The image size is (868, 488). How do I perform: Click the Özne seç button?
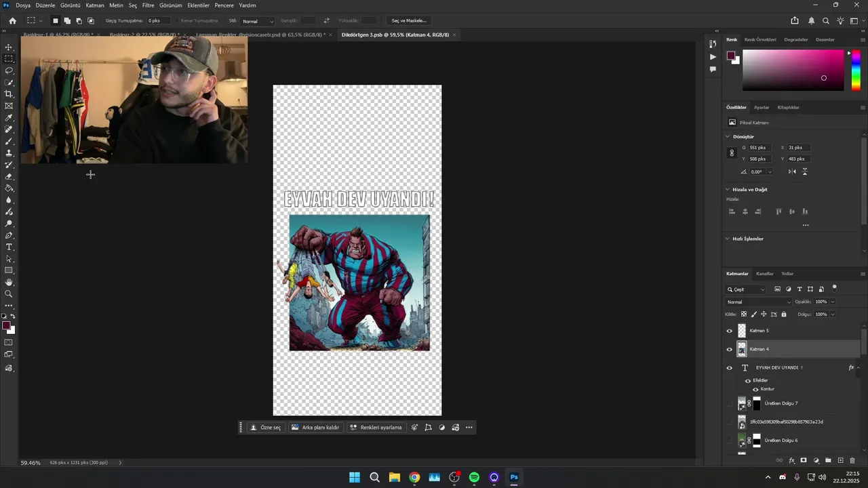tap(265, 428)
